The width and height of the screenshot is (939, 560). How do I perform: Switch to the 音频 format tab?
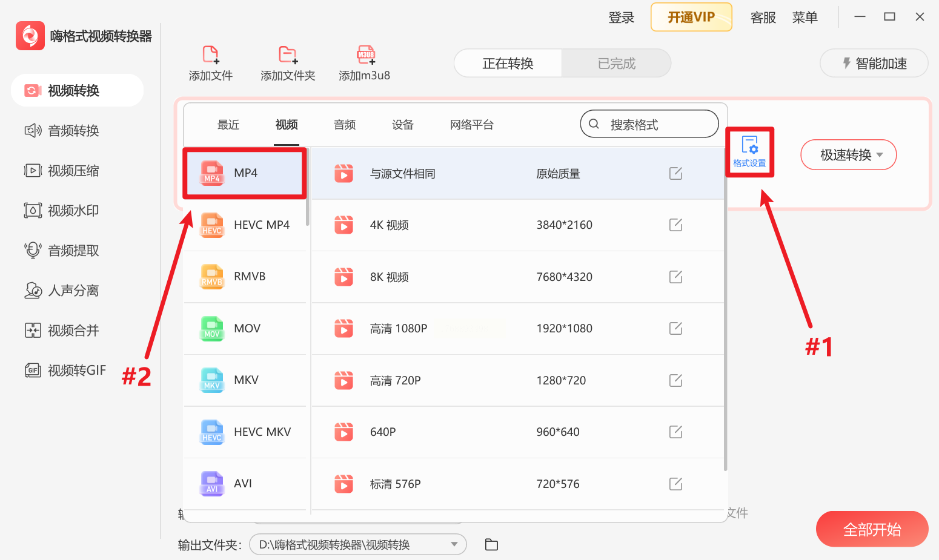(345, 125)
